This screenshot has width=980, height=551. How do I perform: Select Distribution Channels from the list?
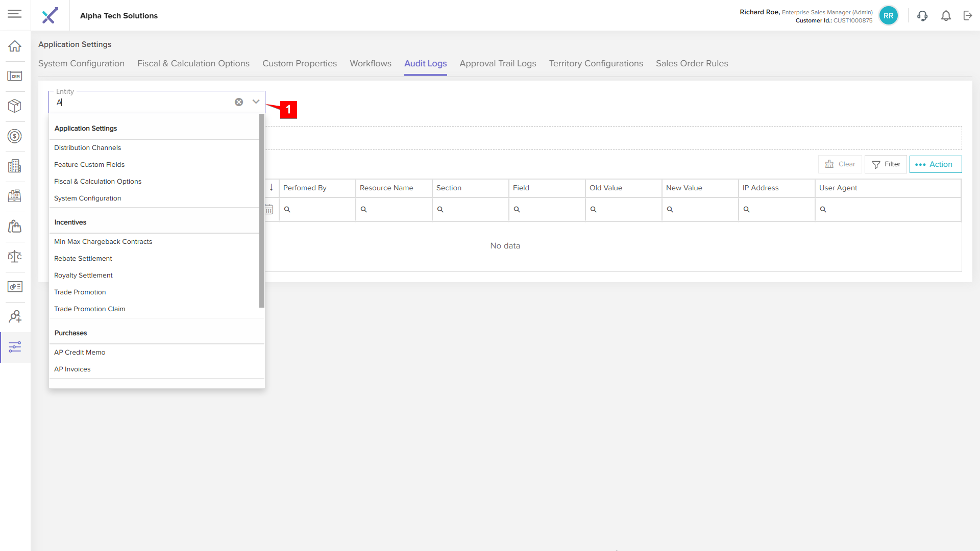88,148
